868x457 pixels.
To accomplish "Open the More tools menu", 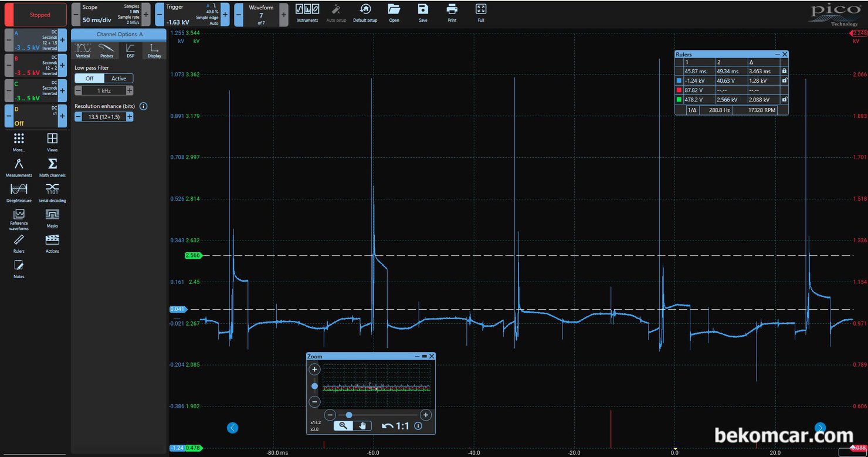I will [x=19, y=141].
